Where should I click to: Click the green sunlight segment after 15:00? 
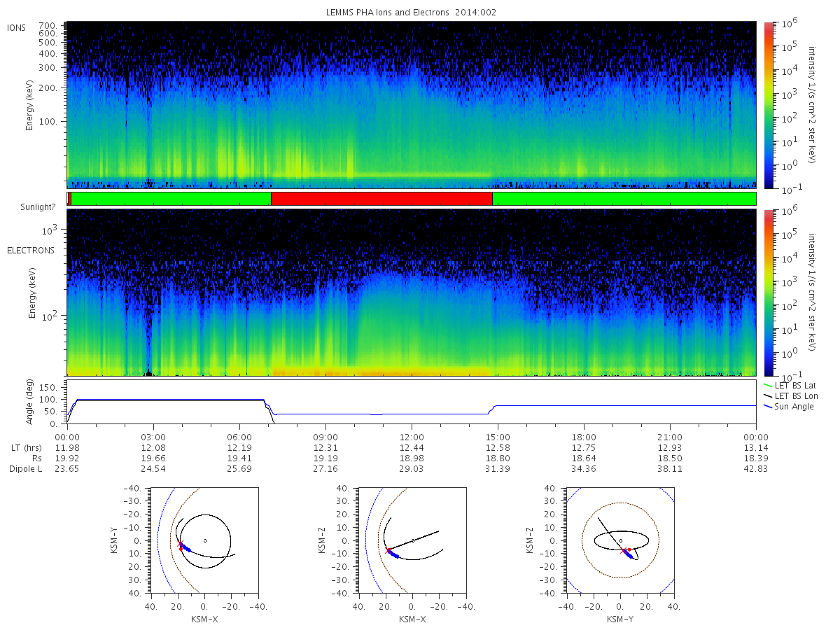(624, 199)
